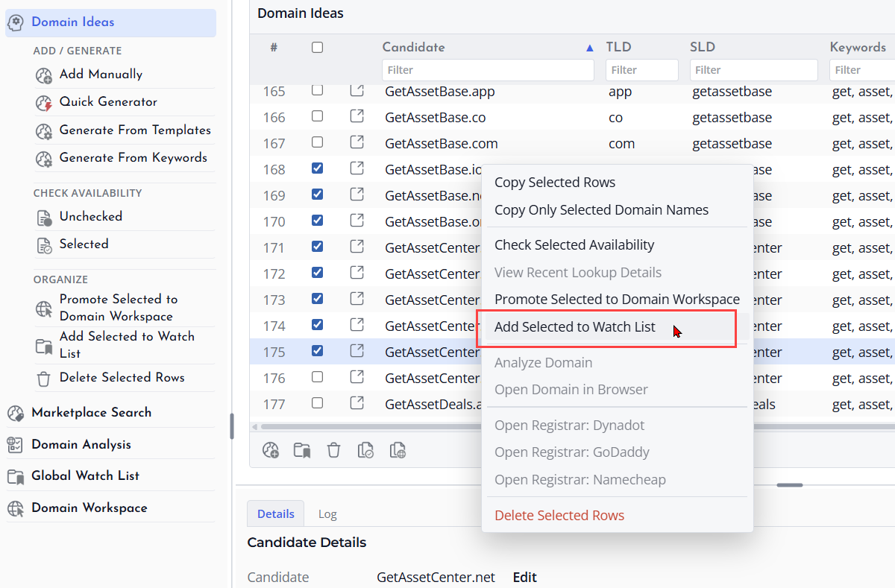Viewport: 895px width, 588px height.
Task: Click the Candidate column sort arrow
Action: (590, 48)
